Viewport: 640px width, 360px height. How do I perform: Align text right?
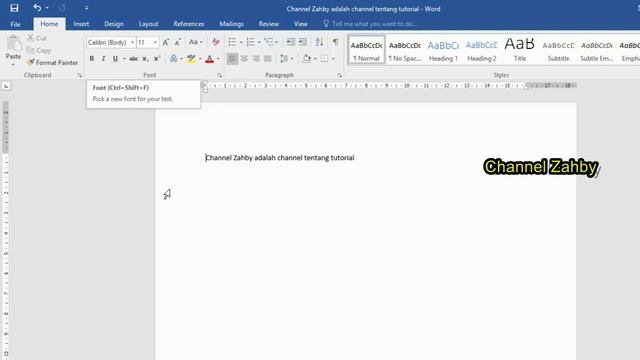click(x=256, y=59)
